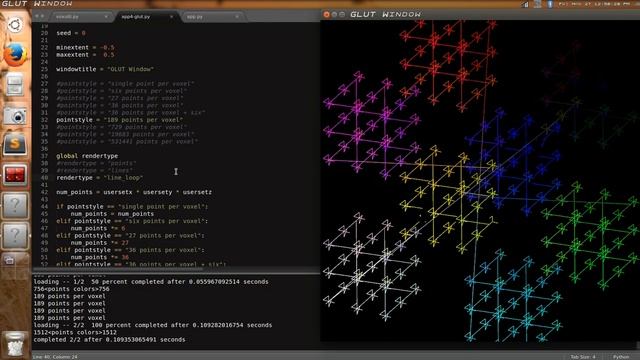Viewport: 640px width, 360px height.
Task: Click the red square launcher icon
Action: 15,175
